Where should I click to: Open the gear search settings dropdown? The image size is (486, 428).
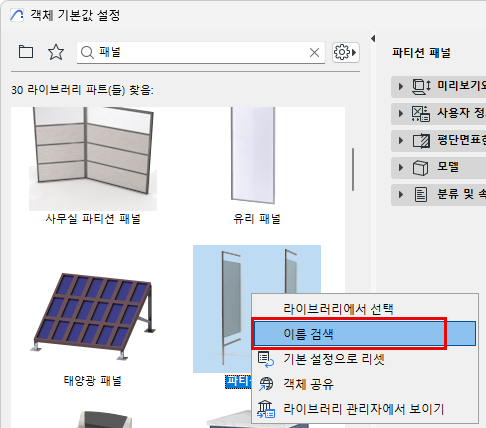pyautogui.click(x=346, y=52)
